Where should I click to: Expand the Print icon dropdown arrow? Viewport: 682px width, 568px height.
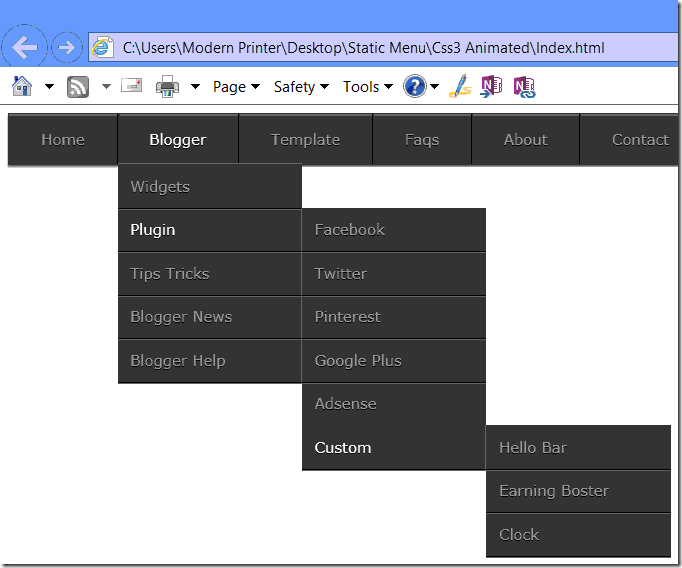[x=196, y=87]
